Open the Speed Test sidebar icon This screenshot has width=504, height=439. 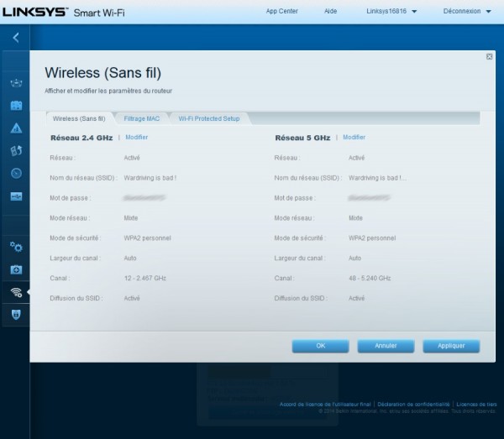coord(15,174)
